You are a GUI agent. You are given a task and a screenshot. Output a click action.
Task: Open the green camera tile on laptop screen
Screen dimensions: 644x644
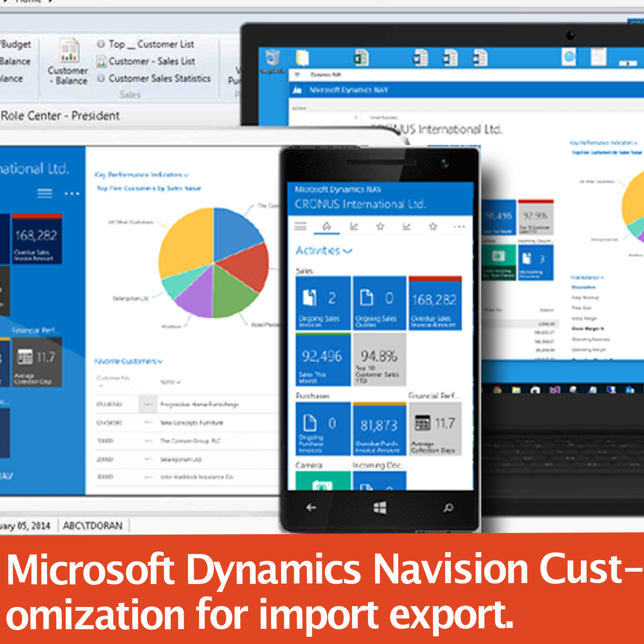pyautogui.click(x=499, y=262)
